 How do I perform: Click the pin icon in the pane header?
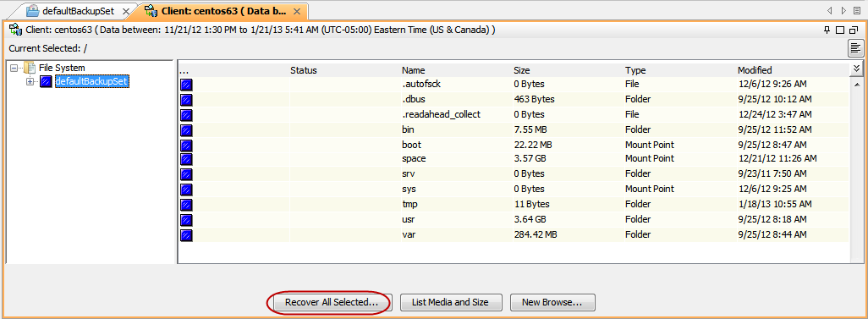[x=827, y=30]
